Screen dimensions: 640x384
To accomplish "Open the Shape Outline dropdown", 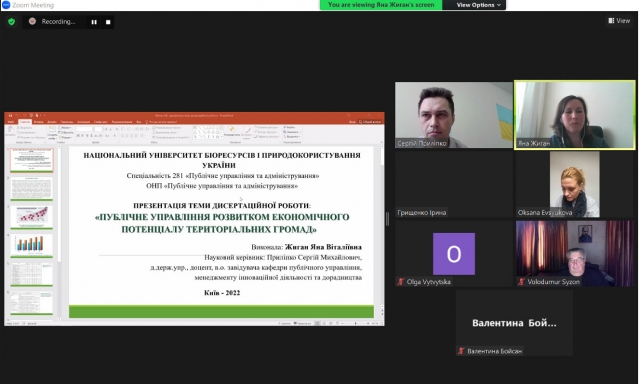I will [x=265, y=132].
